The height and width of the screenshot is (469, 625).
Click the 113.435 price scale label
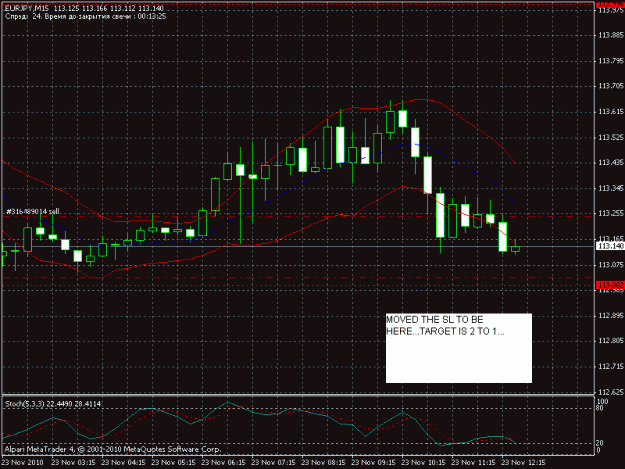pyautogui.click(x=611, y=163)
